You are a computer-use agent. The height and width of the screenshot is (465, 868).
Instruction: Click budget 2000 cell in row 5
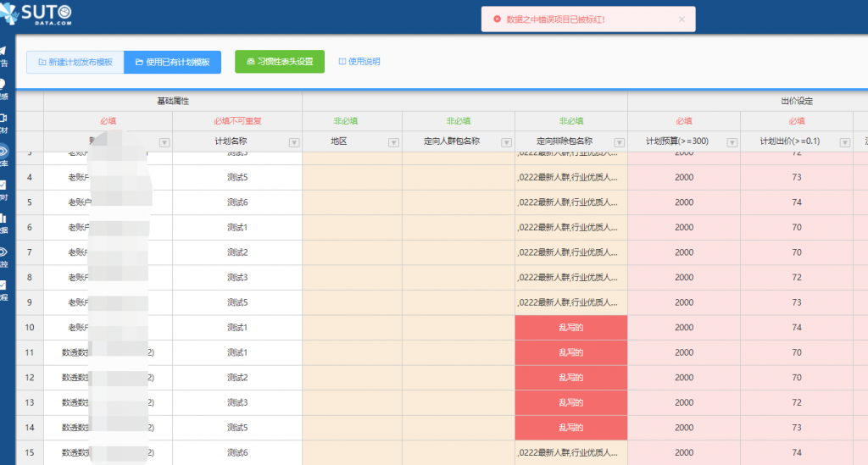[x=684, y=202]
